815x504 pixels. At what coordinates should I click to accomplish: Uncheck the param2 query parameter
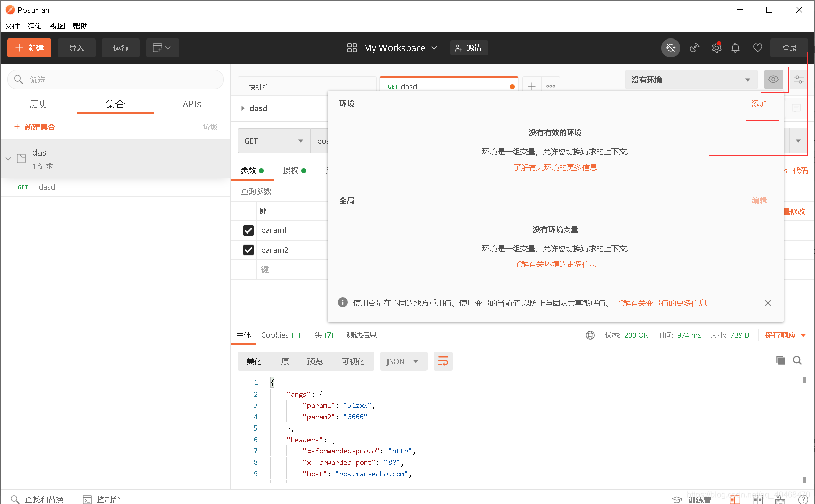coord(248,250)
